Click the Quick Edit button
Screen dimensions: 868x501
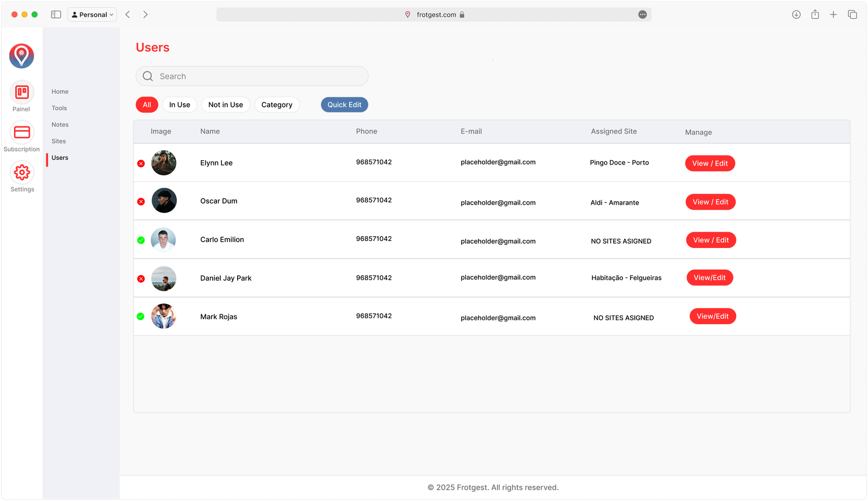344,105
